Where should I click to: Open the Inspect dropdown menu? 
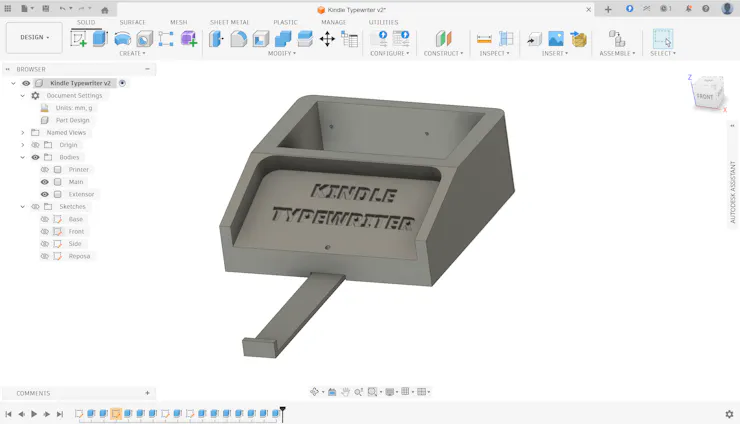click(x=494, y=53)
